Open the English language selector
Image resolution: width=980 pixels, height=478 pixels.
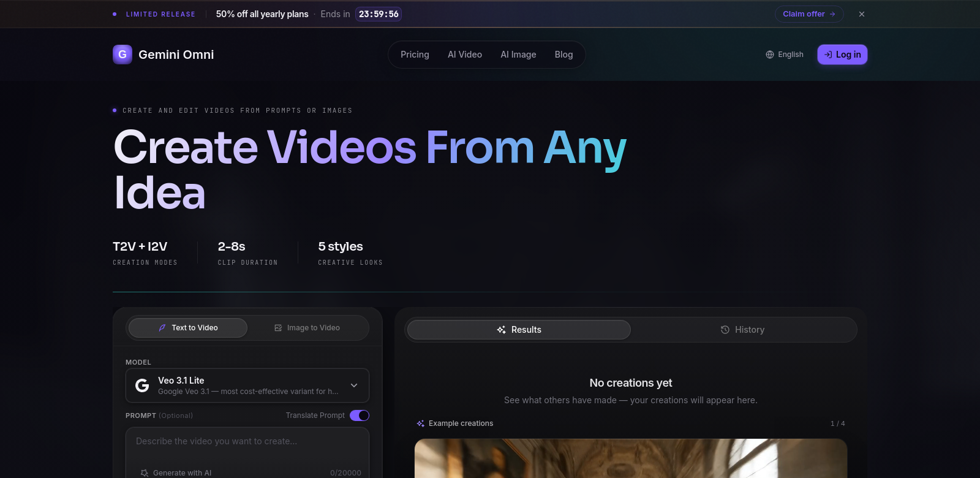[785, 55]
